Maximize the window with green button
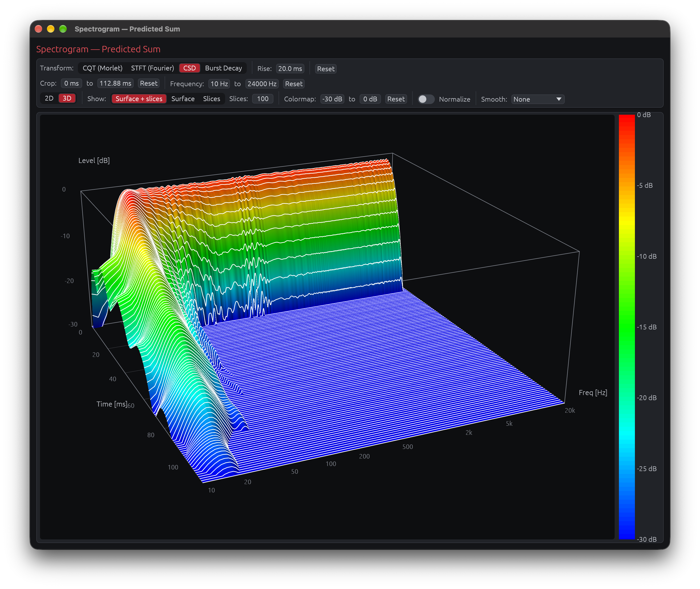 (63, 29)
